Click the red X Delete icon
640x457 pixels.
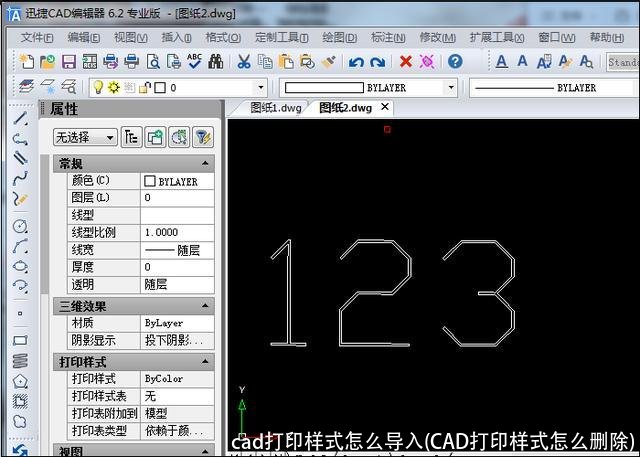pyautogui.click(x=405, y=62)
